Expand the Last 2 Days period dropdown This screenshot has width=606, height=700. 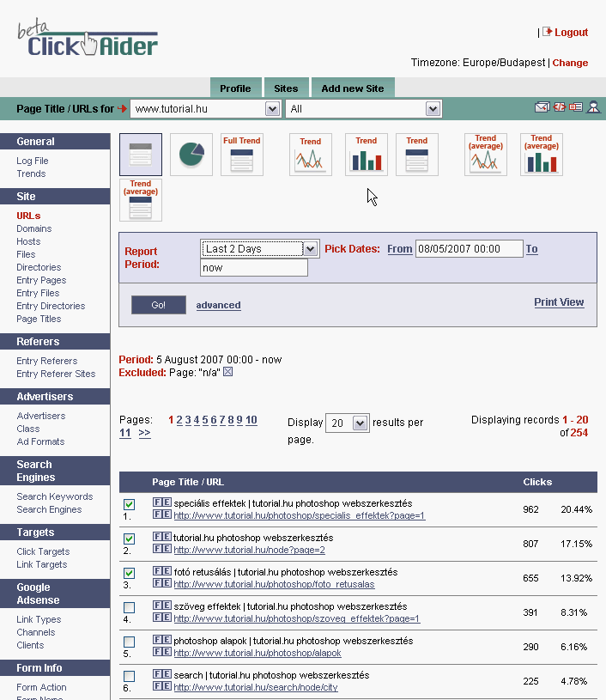pyautogui.click(x=311, y=249)
